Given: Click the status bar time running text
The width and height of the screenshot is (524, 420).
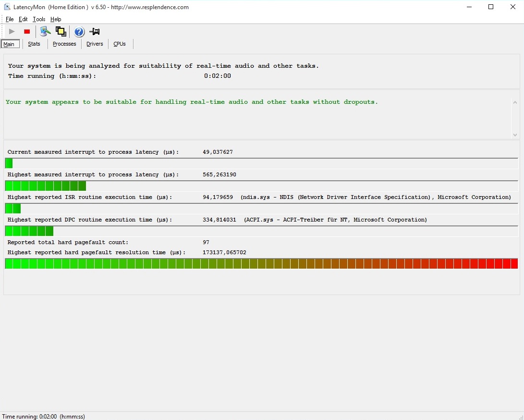Looking at the screenshot, I should [x=43, y=416].
